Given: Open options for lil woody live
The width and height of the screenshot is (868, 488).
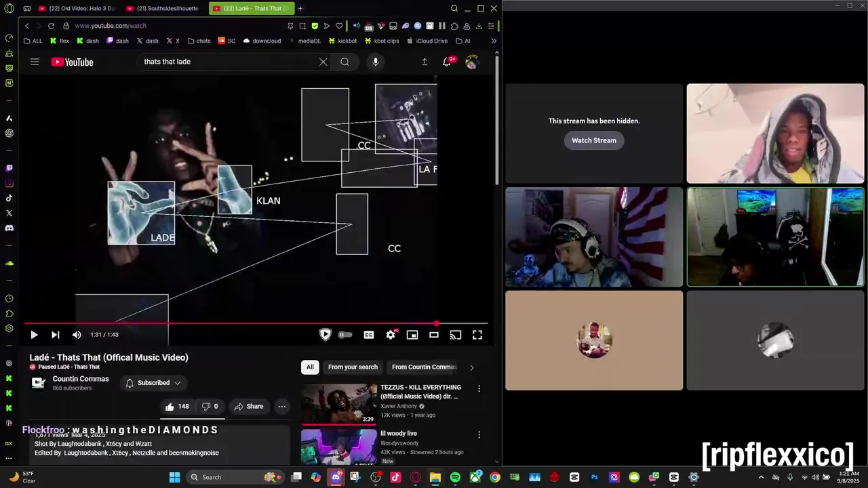Looking at the screenshot, I should pyautogui.click(x=479, y=434).
